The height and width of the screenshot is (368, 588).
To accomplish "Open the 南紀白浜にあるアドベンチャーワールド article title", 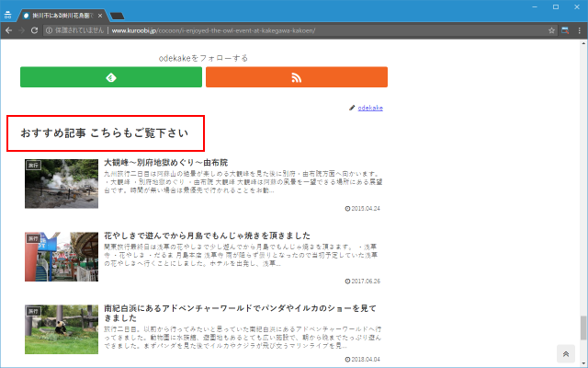I will pos(240,313).
